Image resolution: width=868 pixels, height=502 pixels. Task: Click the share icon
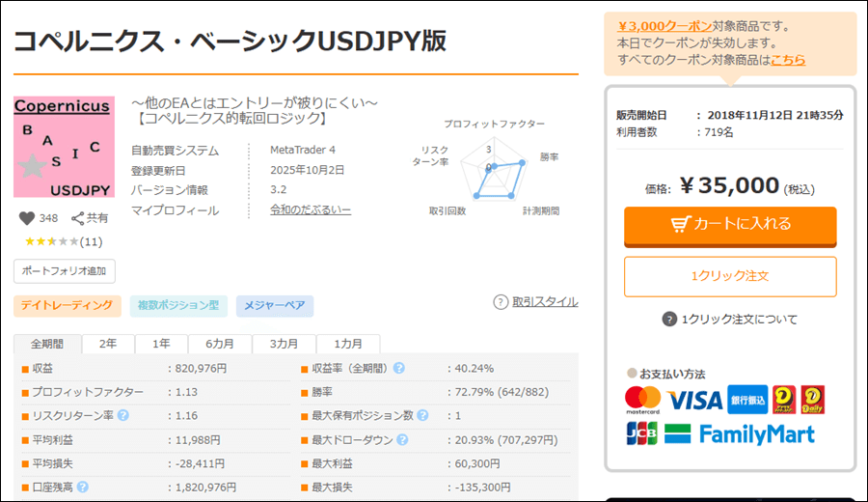point(78,218)
